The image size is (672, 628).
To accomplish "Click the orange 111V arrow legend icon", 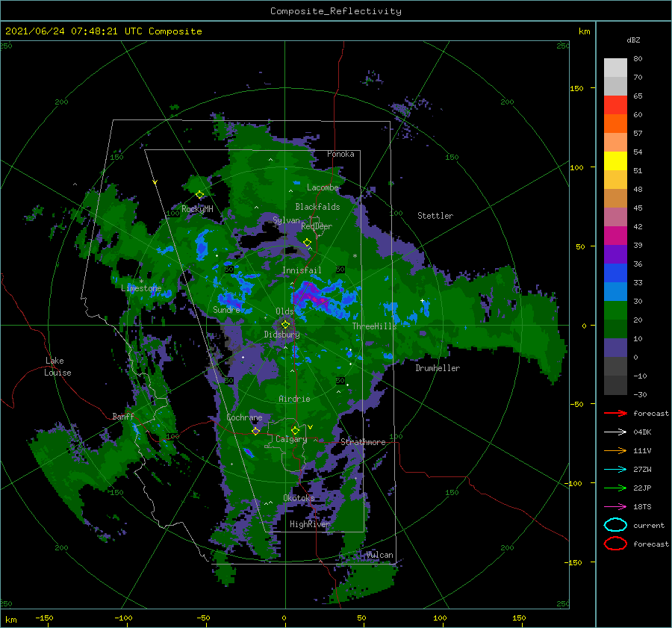I will point(615,450).
